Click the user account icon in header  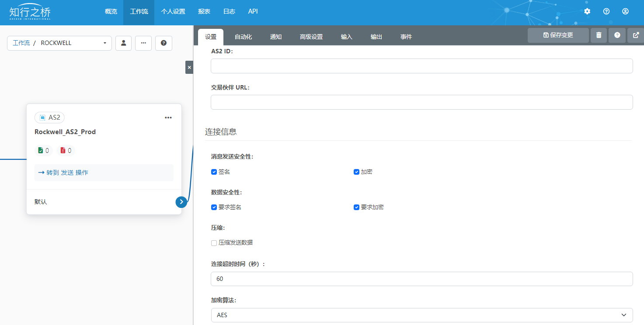click(x=625, y=11)
